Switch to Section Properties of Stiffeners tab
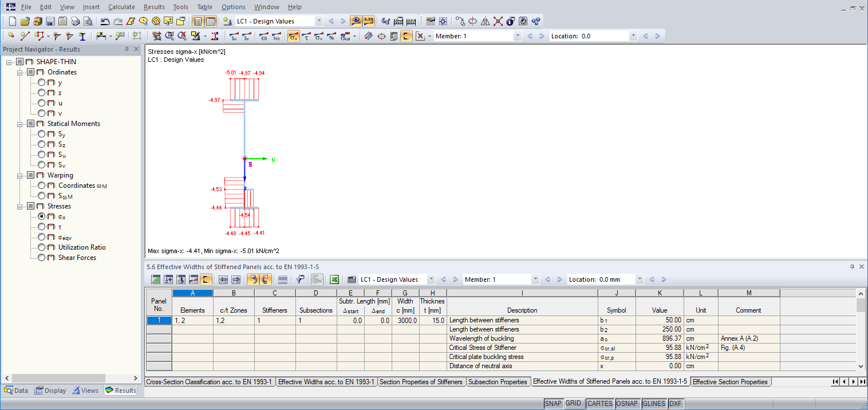This screenshot has width=868, height=410. coord(421,381)
